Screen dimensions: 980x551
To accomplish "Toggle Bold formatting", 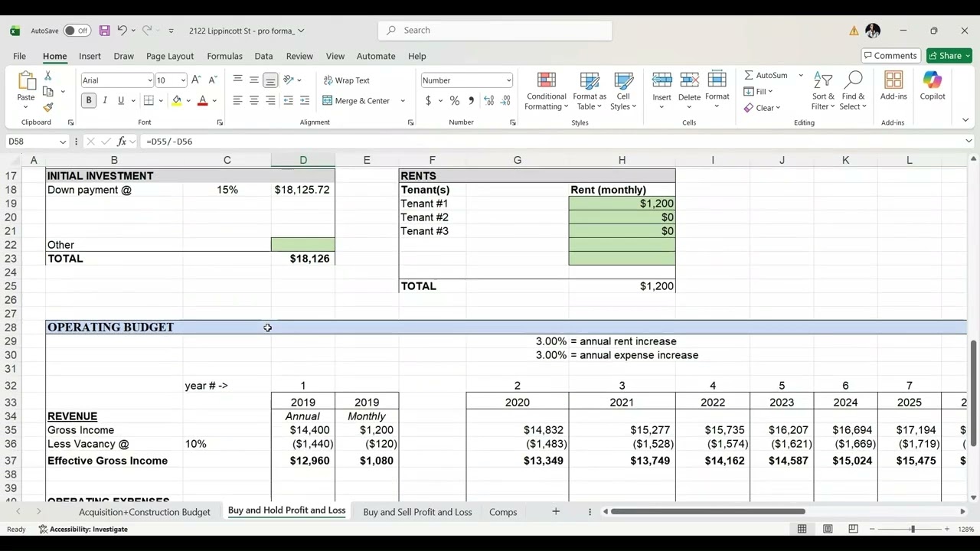I will point(89,101).
